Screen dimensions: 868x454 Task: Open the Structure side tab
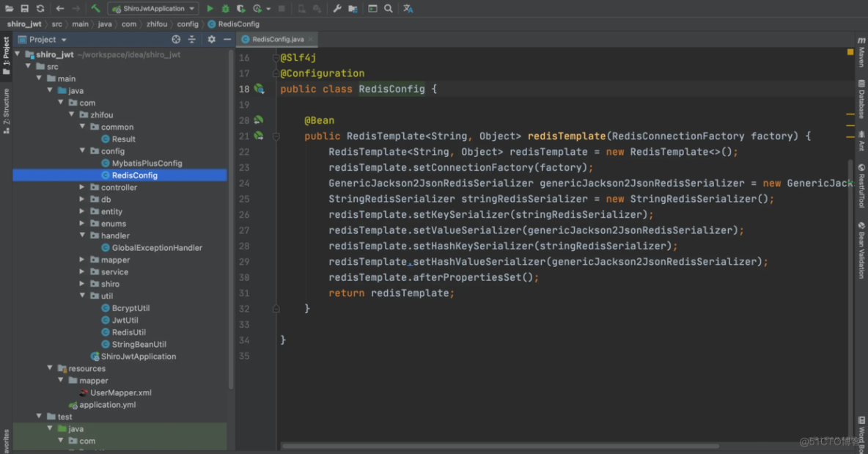point(6,110)
